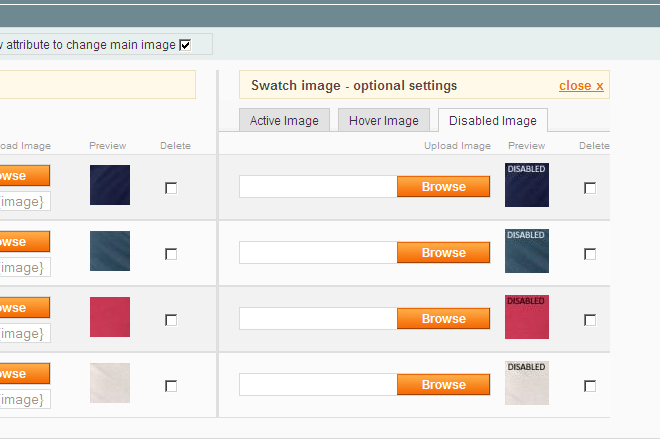Image resolution: width=660 pixels, height=440 pixels.
Task: Click the teal disabled swatch preview
Action: pos(526,251)
